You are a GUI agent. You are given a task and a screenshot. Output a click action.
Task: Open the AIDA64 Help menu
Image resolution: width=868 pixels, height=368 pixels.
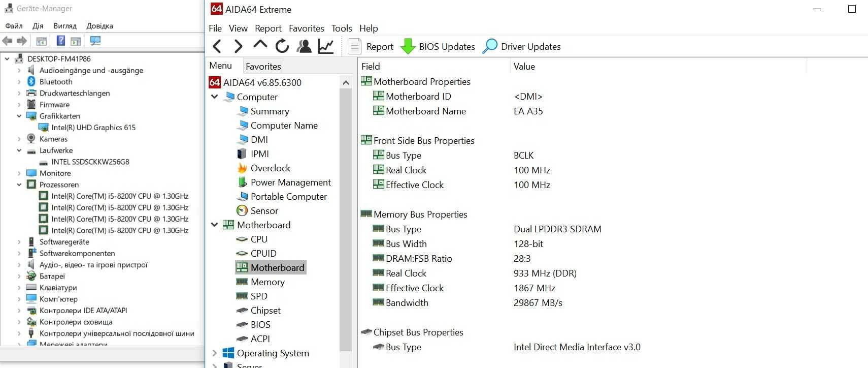coord(369,28)
